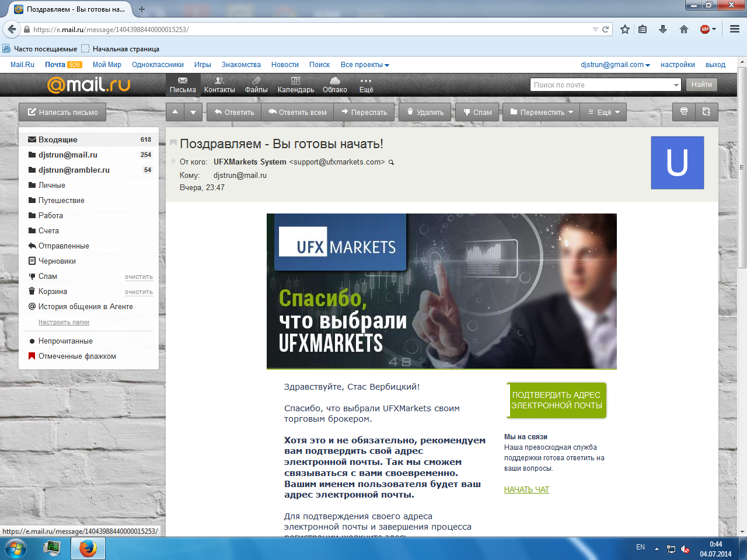Search messages from this sender icon
The image size is (747, 560).
tap(391, 162)
